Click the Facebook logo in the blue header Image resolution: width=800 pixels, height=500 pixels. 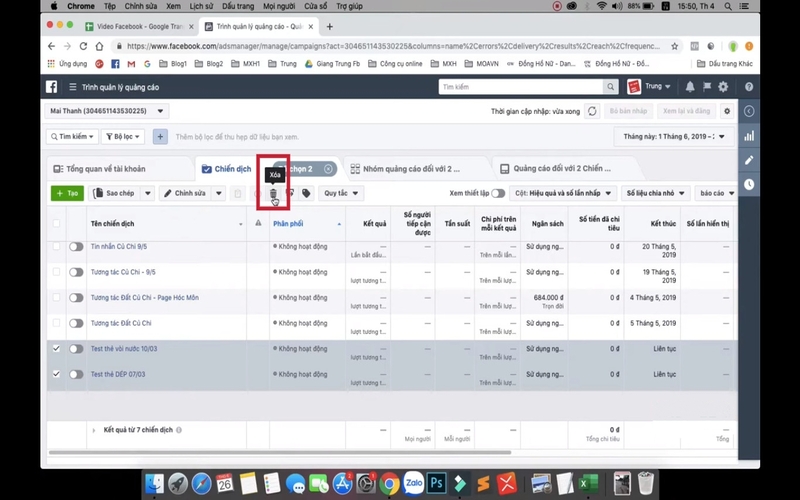click(x=52, y=87)
